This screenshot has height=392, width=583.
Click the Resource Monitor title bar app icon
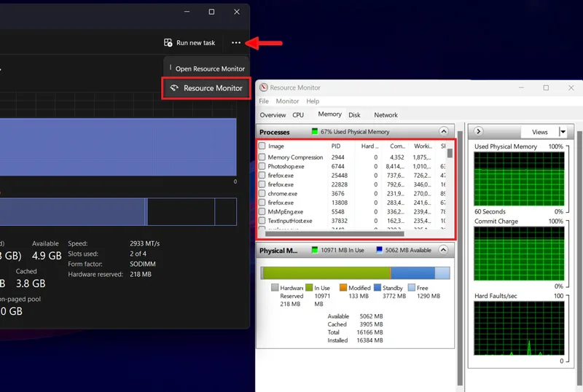pyautogui.click(x=264, y=87)
